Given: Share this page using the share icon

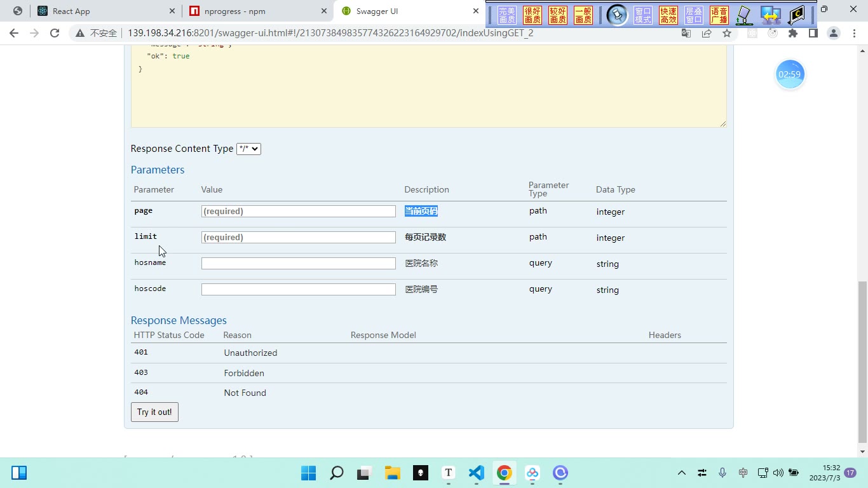Looking at the screenshot, I should click(707, 33).
